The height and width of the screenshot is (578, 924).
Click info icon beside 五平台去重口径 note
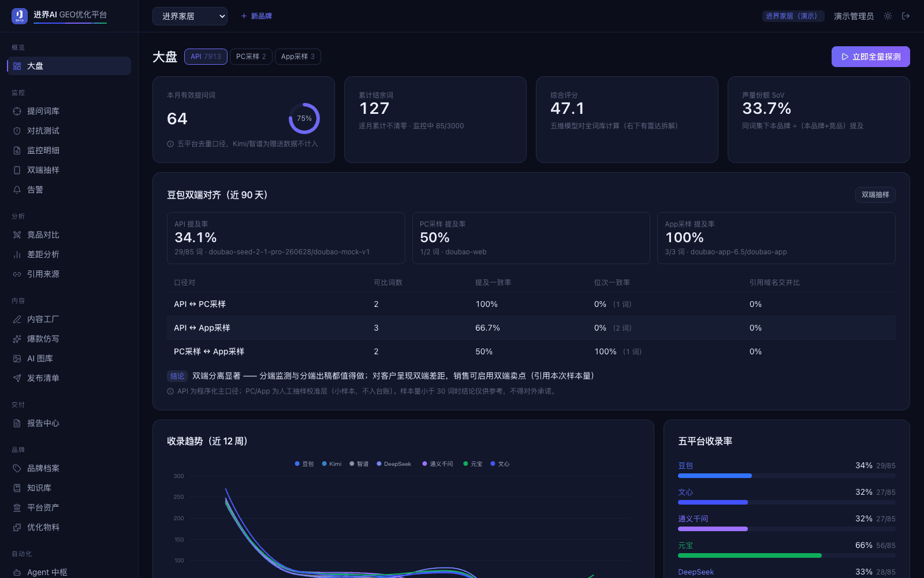click(170, 144)
